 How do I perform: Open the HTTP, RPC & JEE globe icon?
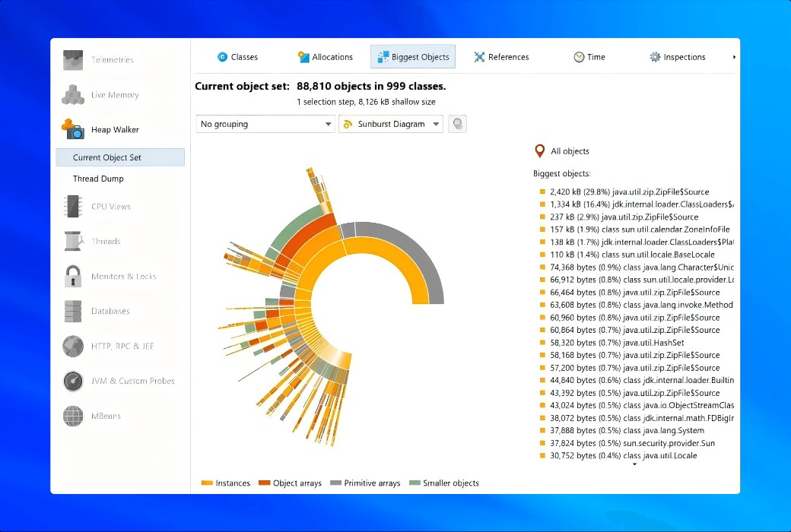point(73,346)
